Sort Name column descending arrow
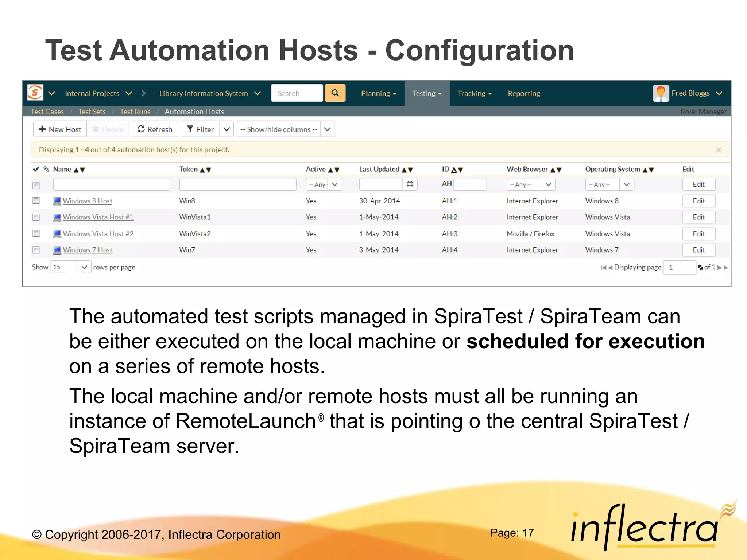The height and width of the screenshot is (560, 747). point(82,170)
